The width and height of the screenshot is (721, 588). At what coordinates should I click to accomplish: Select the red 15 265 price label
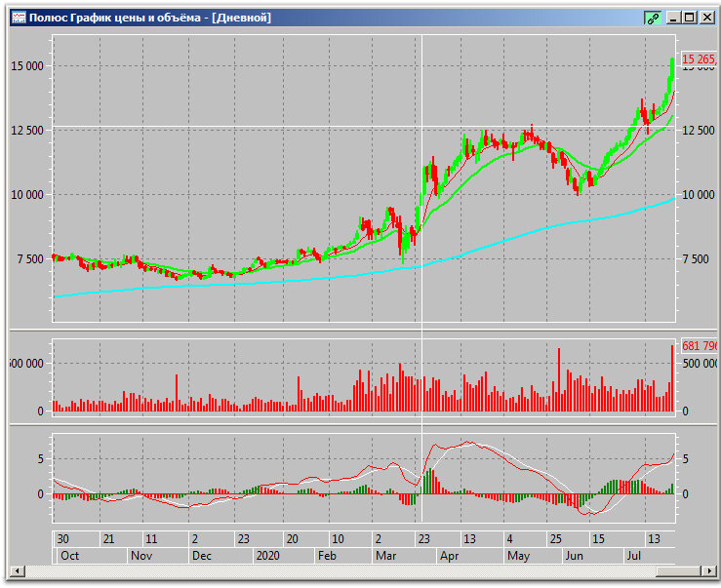point(699,59)
